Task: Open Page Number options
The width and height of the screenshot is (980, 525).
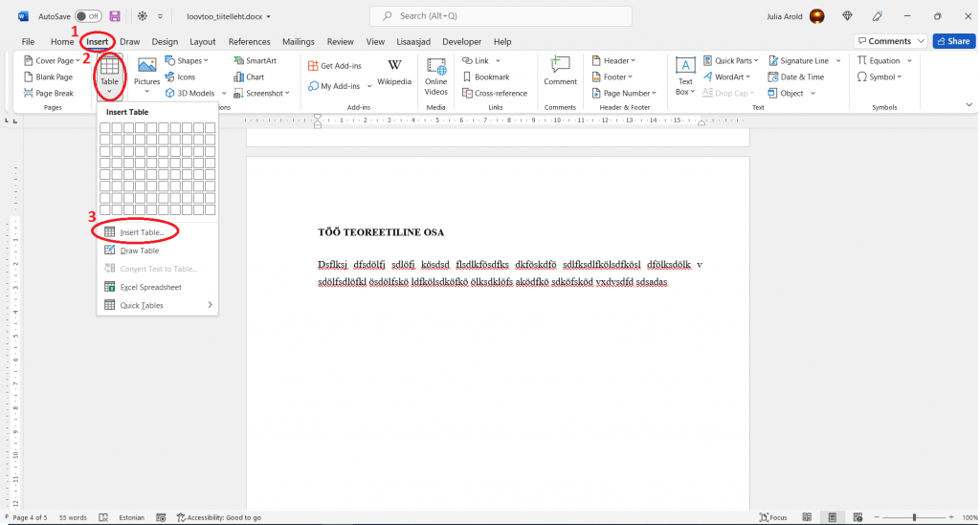Action: click(x=624, y=93)
